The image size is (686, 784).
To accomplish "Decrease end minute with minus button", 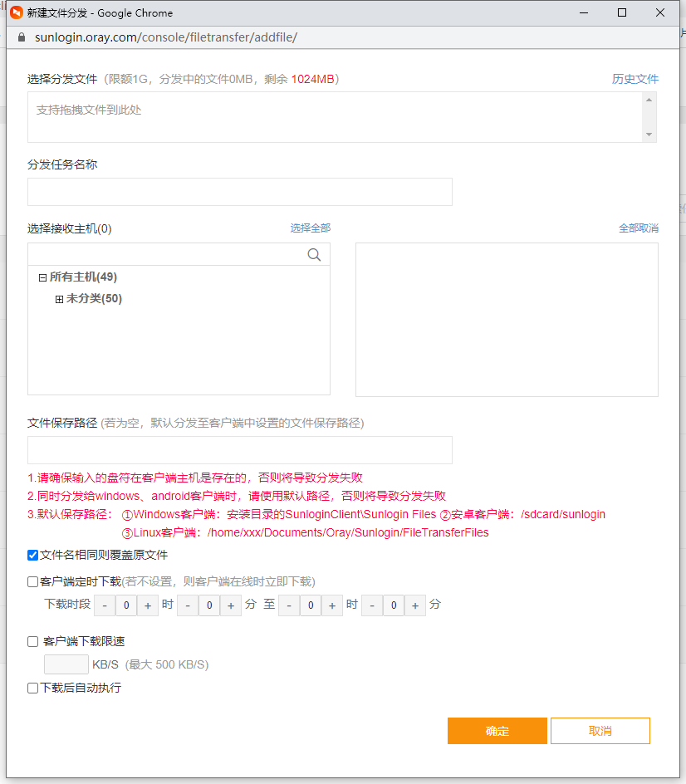I will (372, 605).
